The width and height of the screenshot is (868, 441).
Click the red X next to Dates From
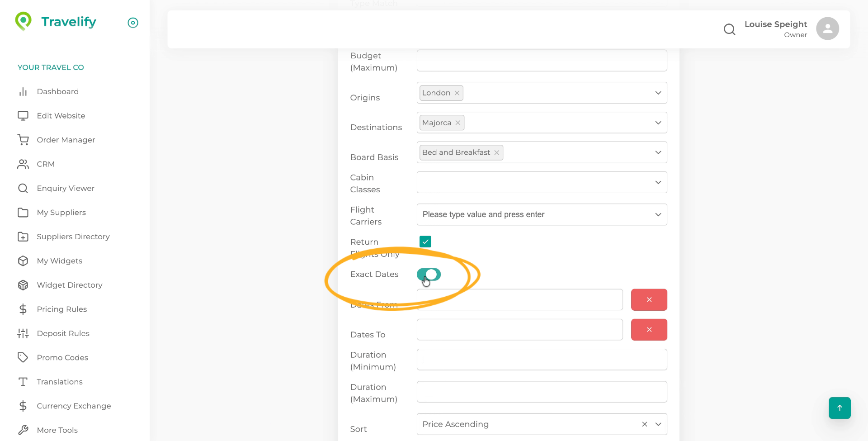[x=649, y=299]
